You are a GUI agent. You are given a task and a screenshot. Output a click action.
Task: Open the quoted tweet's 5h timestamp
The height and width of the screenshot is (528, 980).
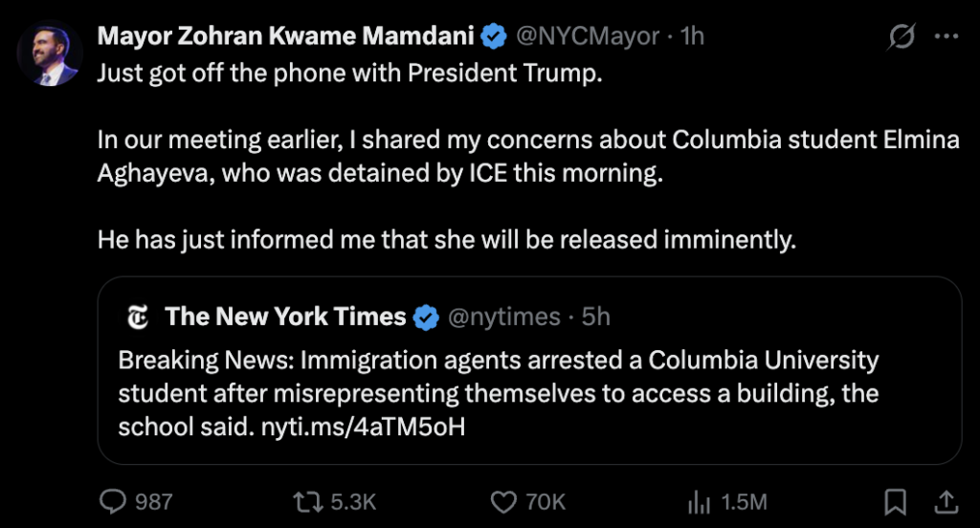596,318
